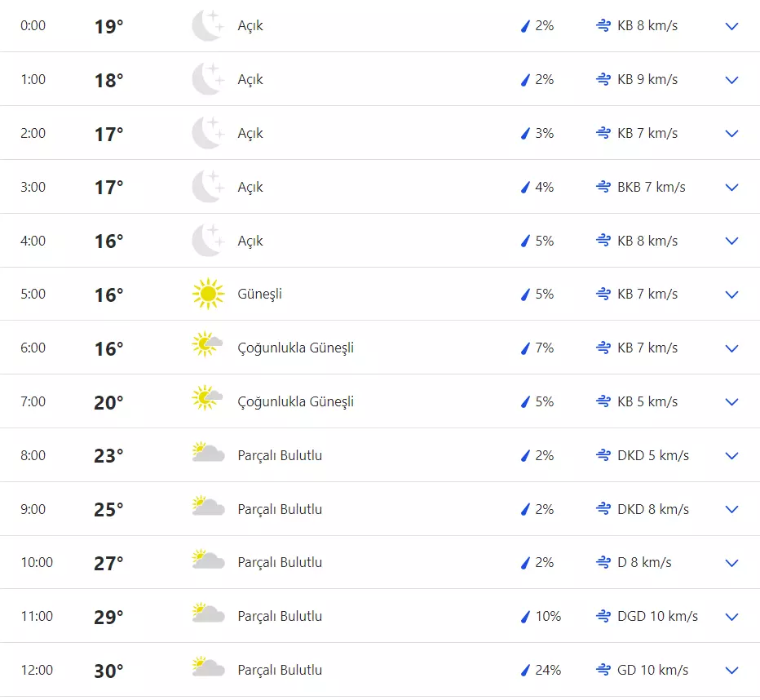Click the 30° temperature at 12:00
This screenshot has width=760, height=700.
pos(108,671)
